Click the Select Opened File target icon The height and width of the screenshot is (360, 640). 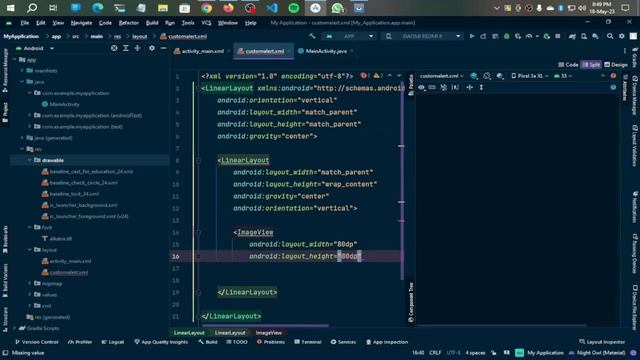click(114, 48)
